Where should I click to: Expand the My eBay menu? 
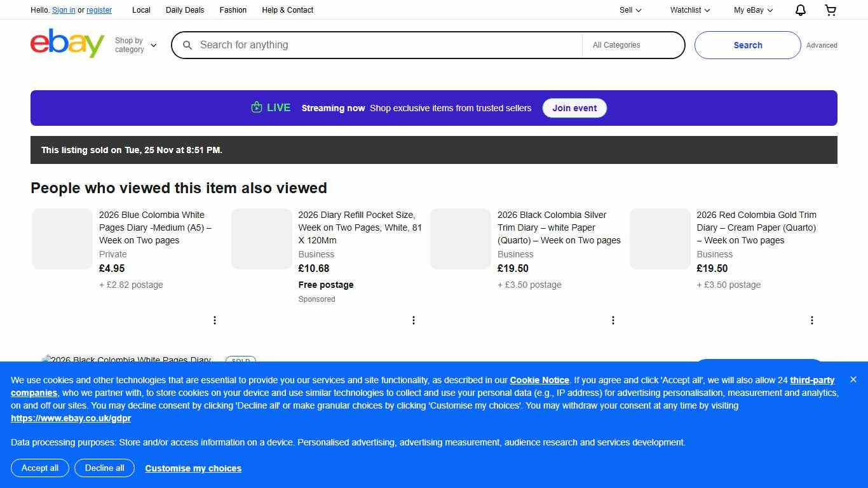[x=753, y=10]
